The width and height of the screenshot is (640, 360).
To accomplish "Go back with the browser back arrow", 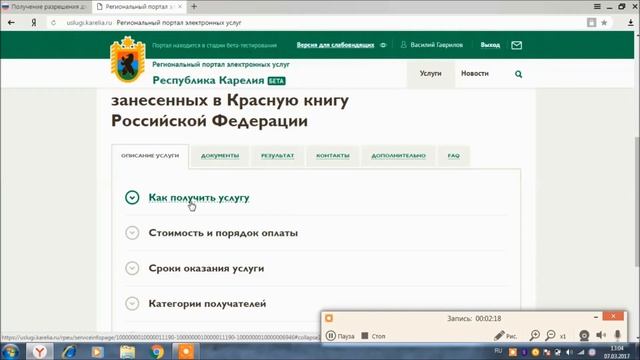I will click(x=11, y=23).
